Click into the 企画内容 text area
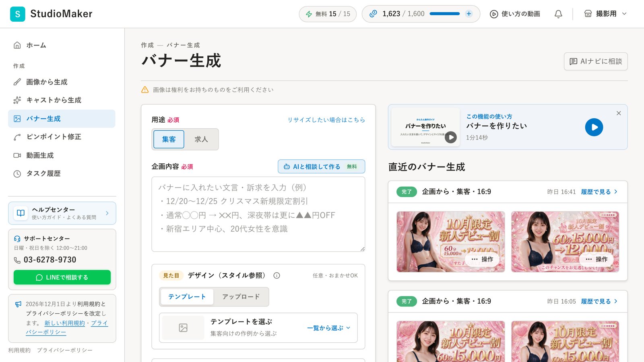This screenshot has height=362, width=644. click(258, 214)
